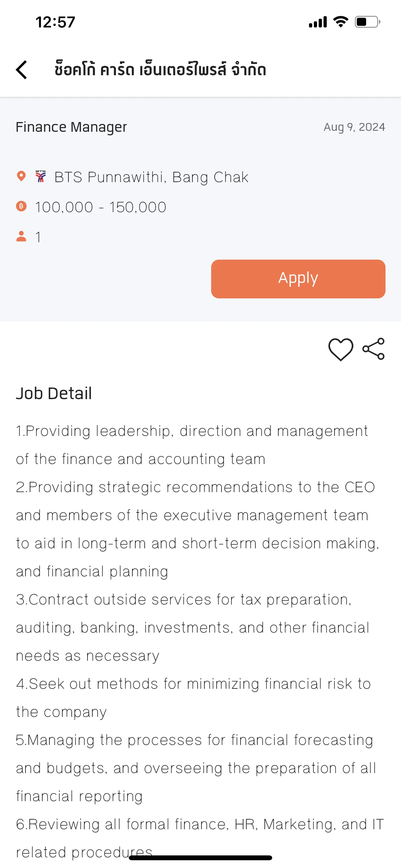This screenshot has width=401, height=868.
Task: Click the 100,000 - 150,000 salary text
Action: (101, 207)
